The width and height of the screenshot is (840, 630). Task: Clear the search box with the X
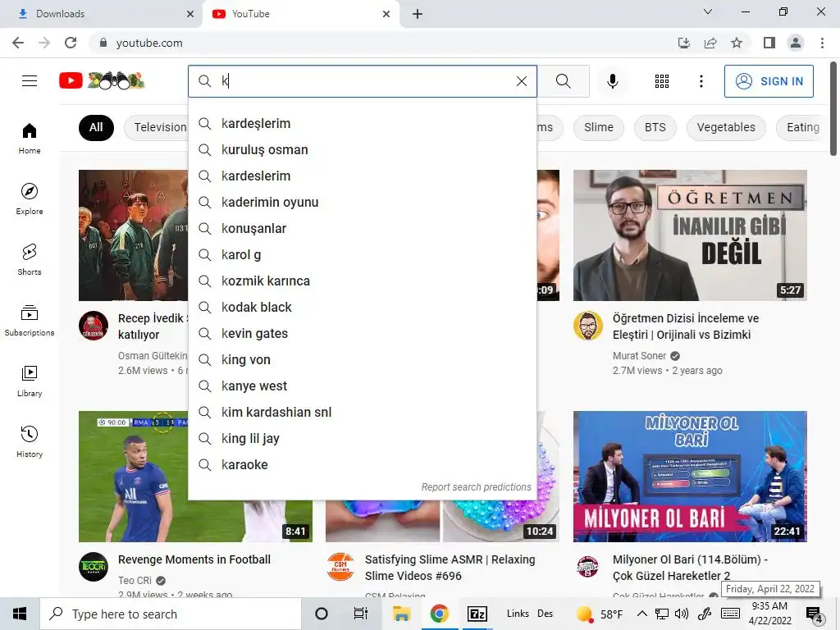pos(521,81)
